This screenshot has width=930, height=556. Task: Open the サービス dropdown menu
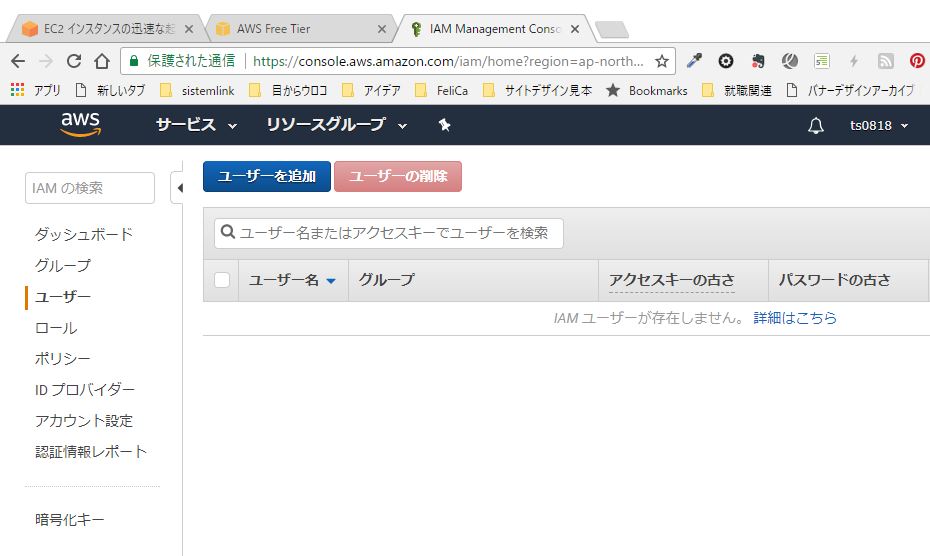[196, 125]
